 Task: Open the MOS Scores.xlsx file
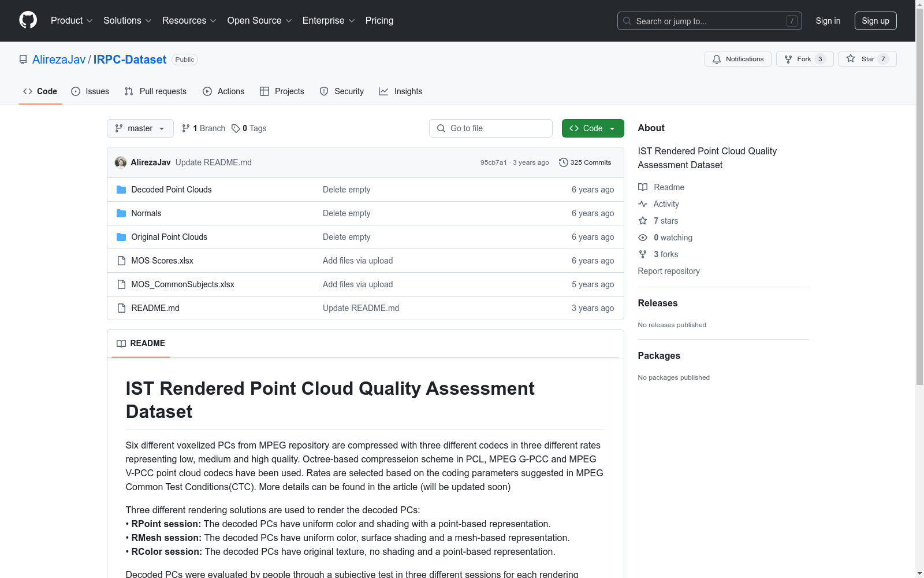(x=162, y=261)
